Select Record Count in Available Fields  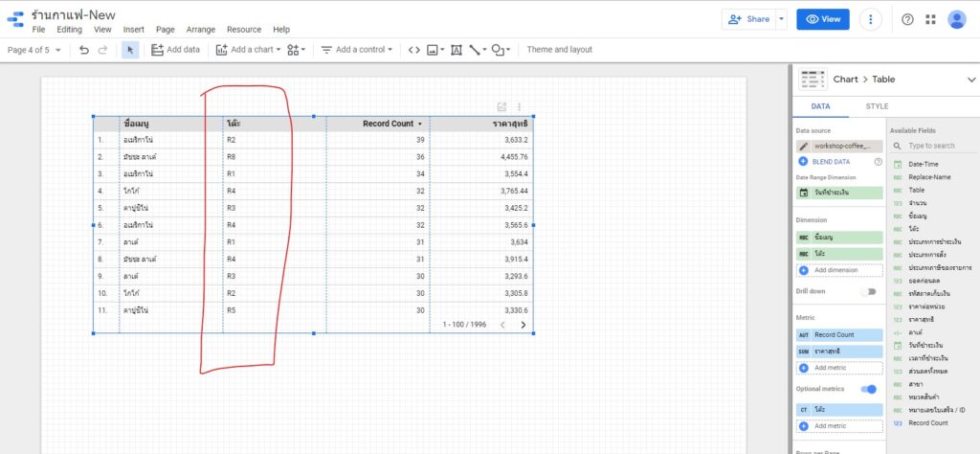pyautogui.click(x=928, y=423)
